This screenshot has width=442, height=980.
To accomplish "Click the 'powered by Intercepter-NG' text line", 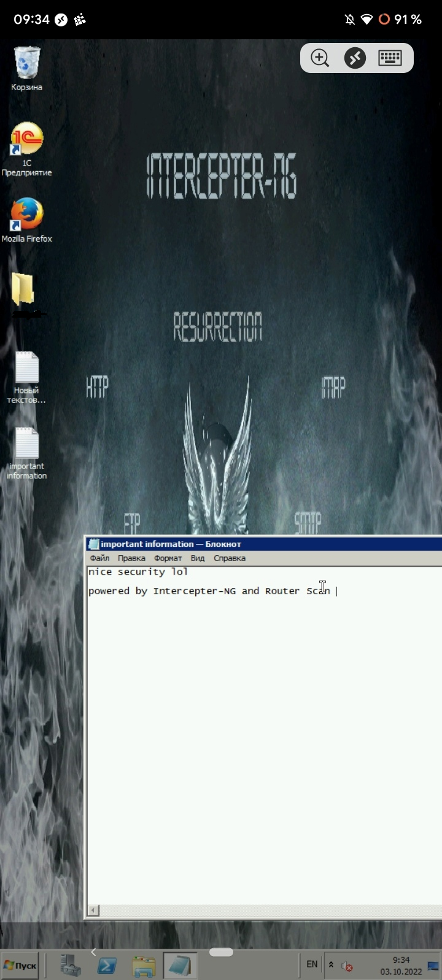I will (x=209, y=591).
